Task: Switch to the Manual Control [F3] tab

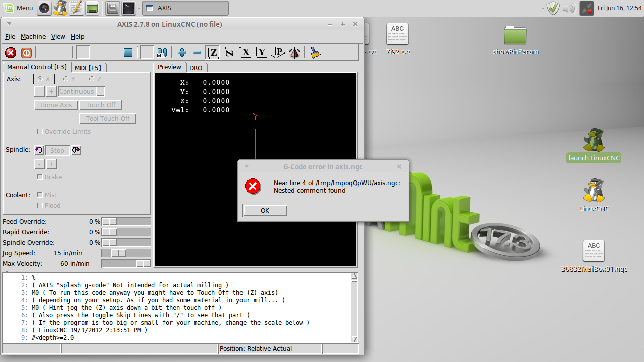Action: (x=37, y=67)
